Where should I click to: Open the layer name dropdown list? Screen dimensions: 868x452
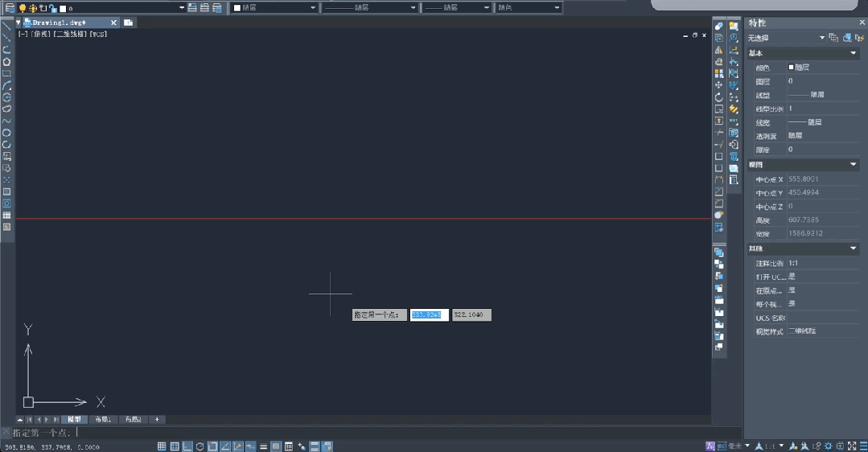point(183,7)
